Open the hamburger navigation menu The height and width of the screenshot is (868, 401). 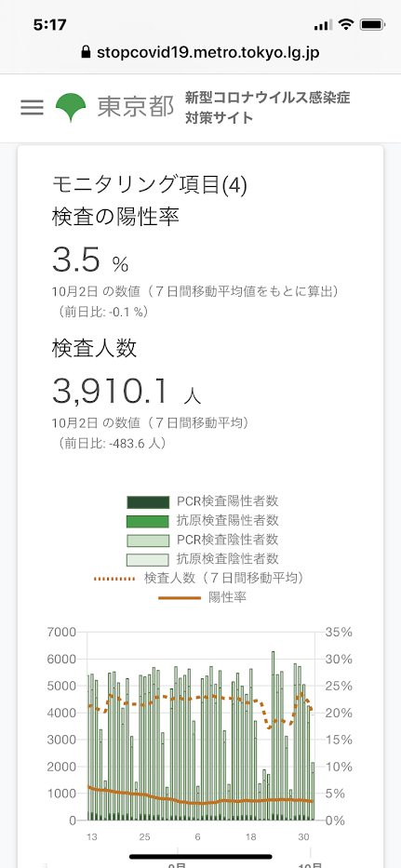pyautogui.click(x=33, y=107)
